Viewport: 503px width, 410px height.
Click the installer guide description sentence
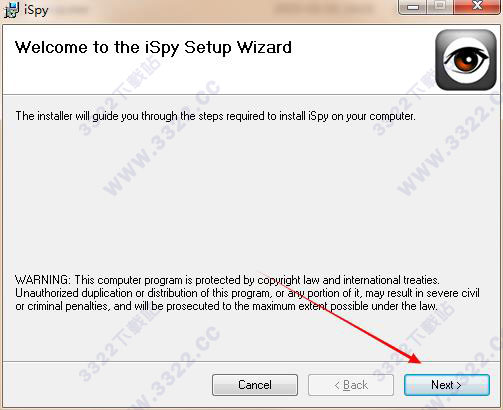click(216, 116)
